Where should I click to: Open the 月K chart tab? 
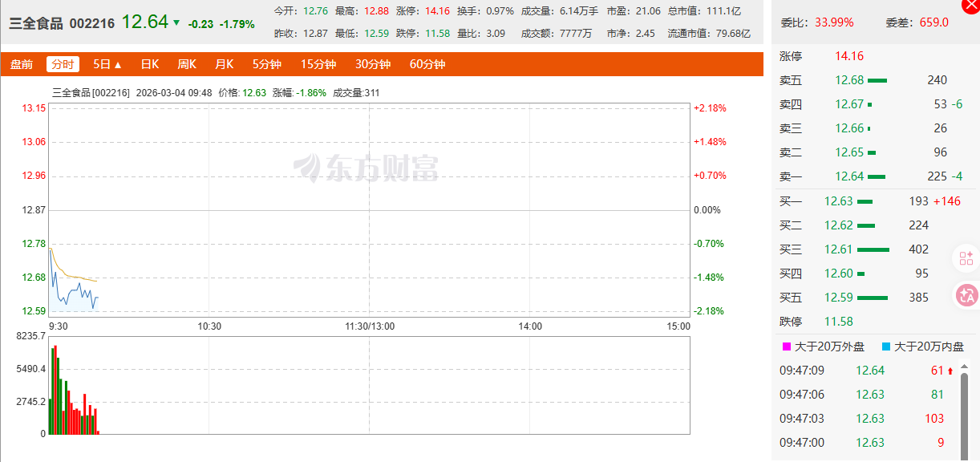224,64
